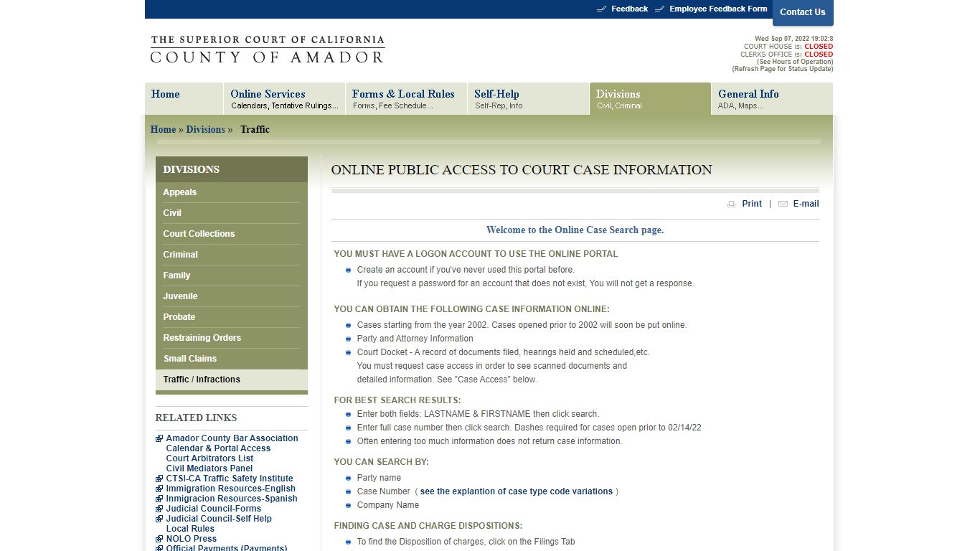Click external-link icon next to CTSI-CA Traffic Safety Institute
Viewport: 980px width, 551px height.
159,479
